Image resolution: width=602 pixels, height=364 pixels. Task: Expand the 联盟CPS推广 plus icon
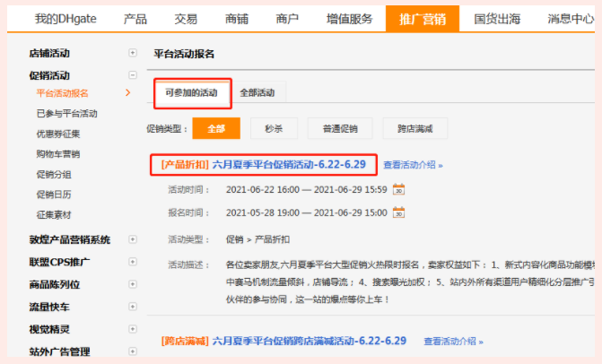(133, 262)
